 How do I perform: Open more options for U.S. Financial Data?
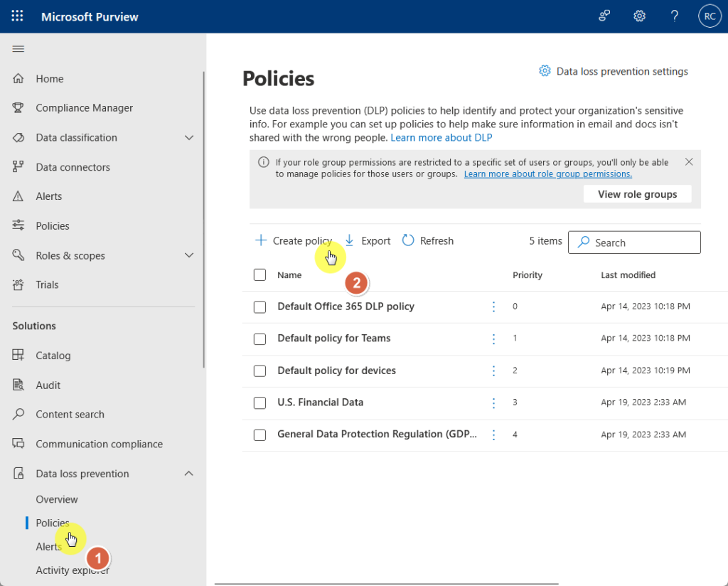coord(493,403)
